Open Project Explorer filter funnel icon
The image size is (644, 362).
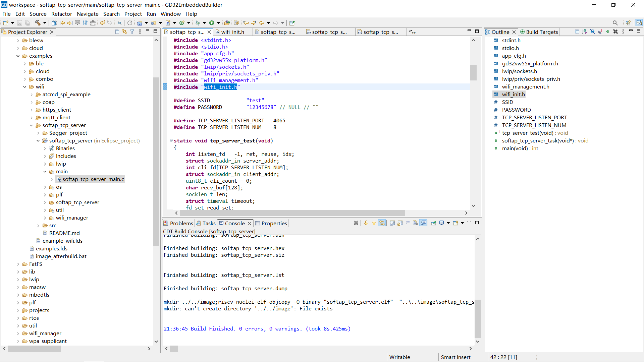(132, 32)
